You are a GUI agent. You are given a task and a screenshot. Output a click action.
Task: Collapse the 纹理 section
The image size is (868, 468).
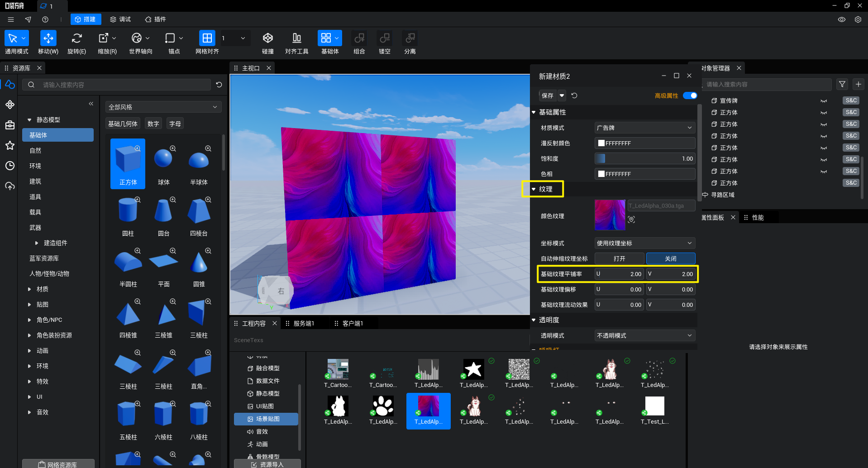534,189
